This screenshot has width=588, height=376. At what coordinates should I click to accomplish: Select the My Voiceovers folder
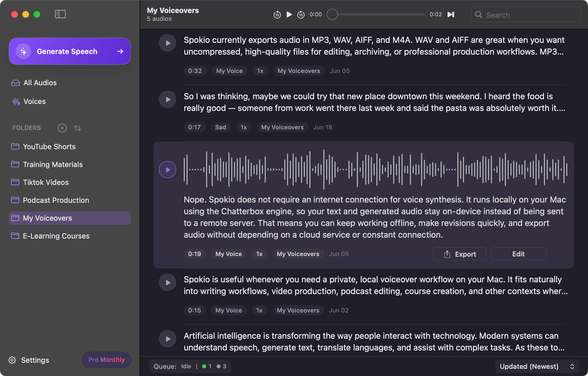point(69,218)
